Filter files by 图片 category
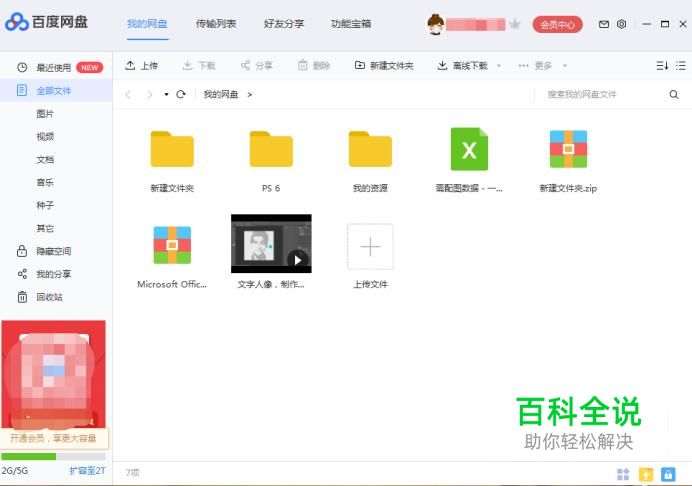 pos(45,114)
